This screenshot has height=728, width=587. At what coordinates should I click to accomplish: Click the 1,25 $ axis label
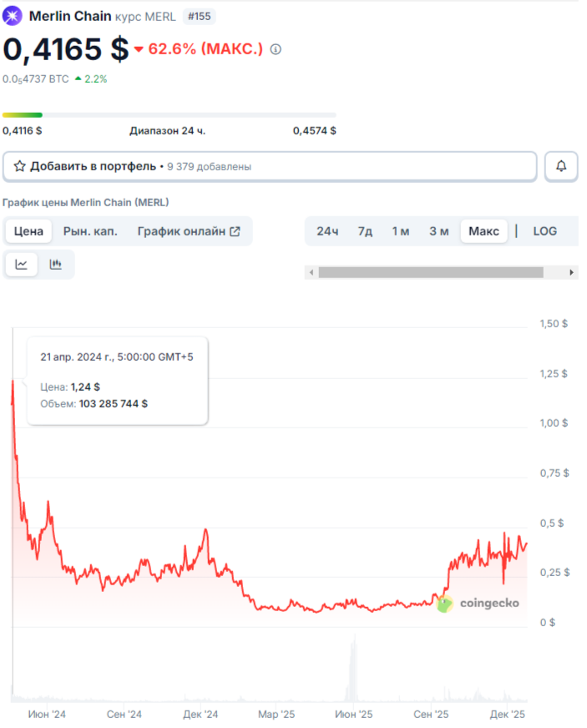pyautogui.click(x=554, y=374)
